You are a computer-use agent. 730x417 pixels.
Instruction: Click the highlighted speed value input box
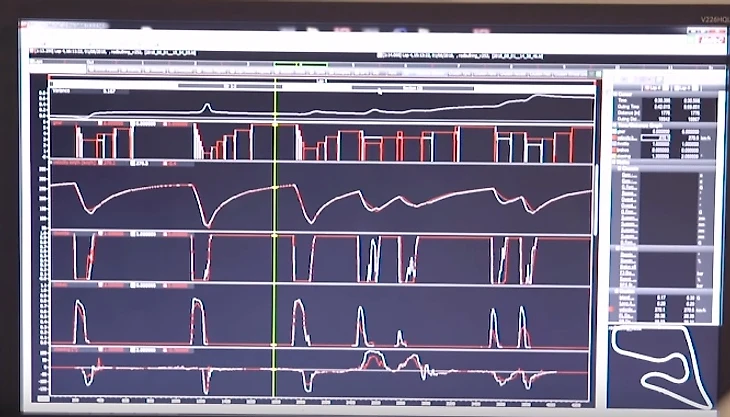pos(656,138)
